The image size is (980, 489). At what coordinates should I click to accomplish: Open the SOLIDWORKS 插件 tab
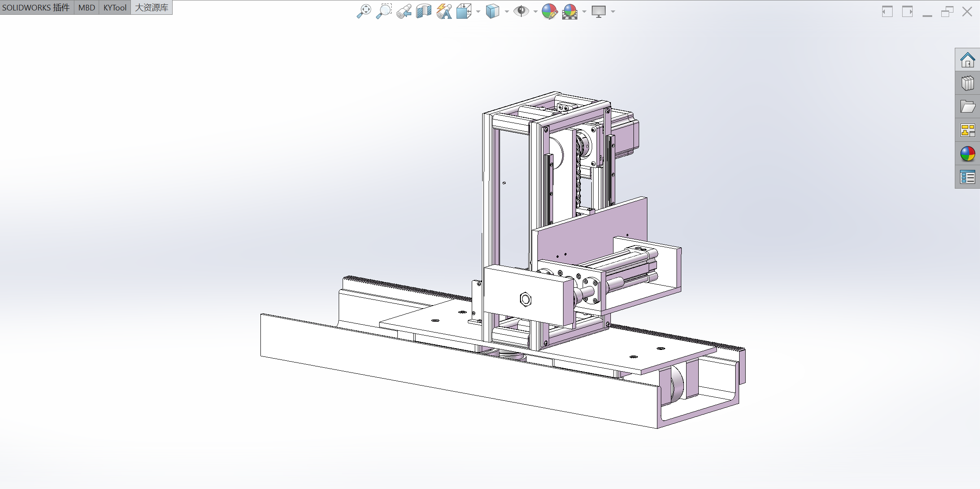point(36,7)
